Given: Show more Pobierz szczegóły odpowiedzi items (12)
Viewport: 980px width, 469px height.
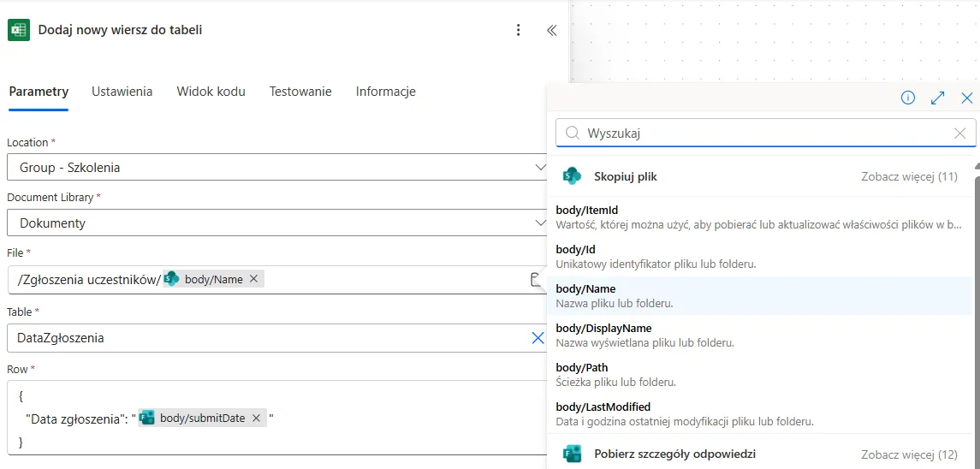Looking at the screenshot, I should pyautogui.click(x=909, y=454).
